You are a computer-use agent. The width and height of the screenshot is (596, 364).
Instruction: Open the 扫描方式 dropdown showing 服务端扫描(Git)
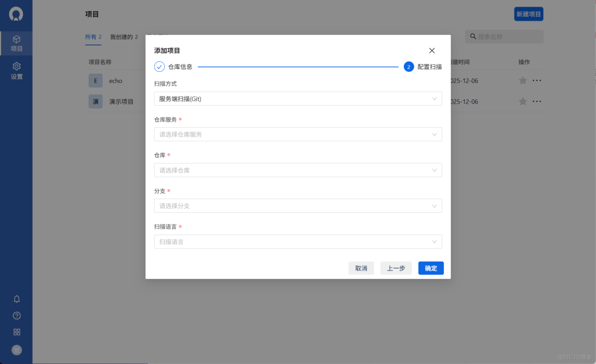point(298,99)
